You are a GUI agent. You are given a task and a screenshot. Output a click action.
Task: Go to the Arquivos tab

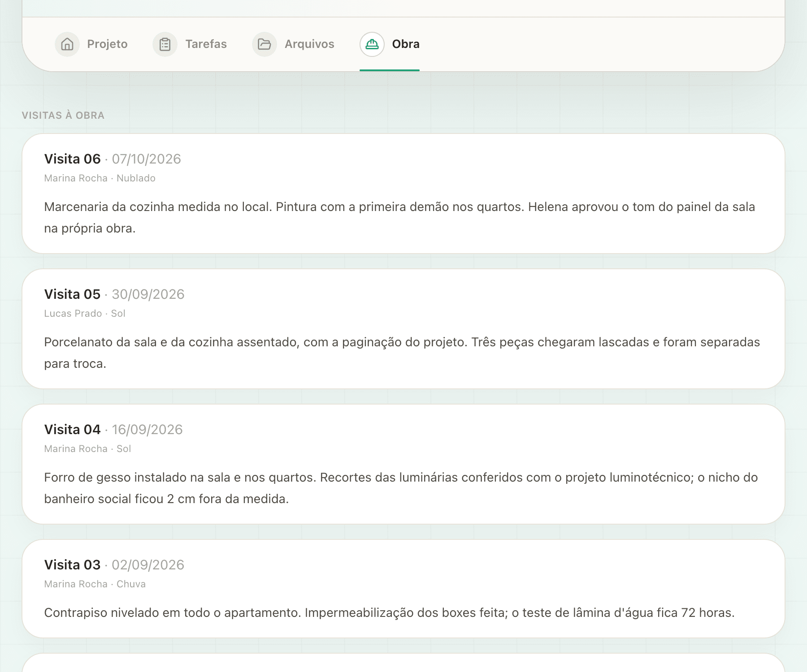(293, 44)
